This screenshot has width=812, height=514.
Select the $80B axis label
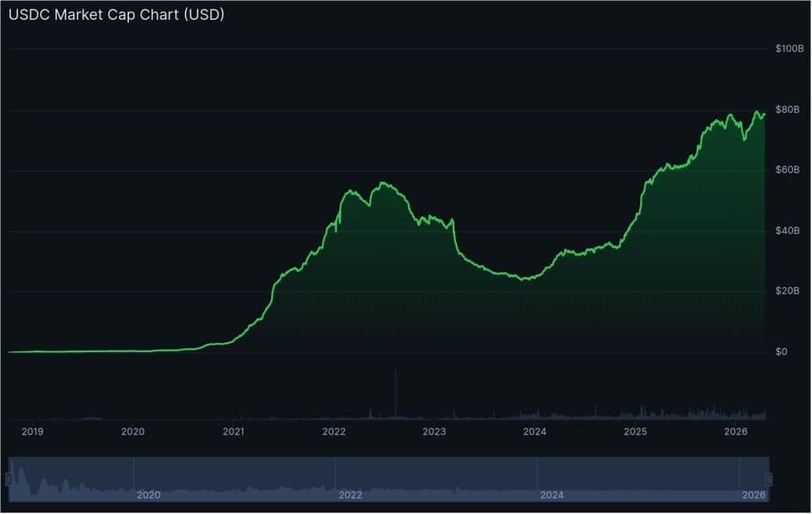click(x=785, y=109)
